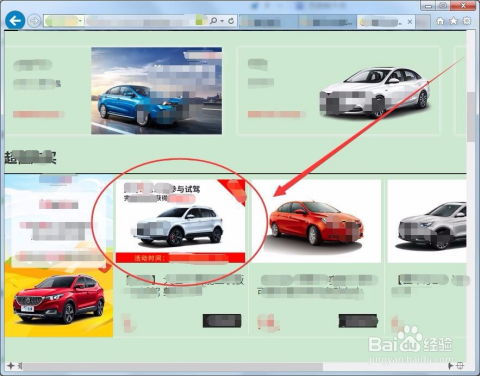
Task: Expand the search options dropdown arrow
Action: [222, 21]
